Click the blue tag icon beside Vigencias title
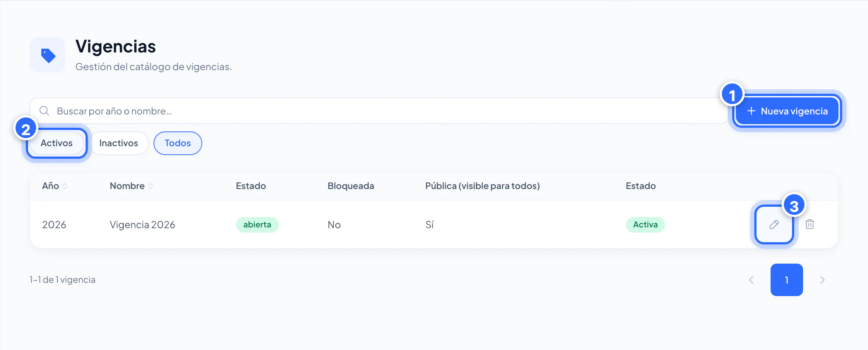 coord(48,55)
